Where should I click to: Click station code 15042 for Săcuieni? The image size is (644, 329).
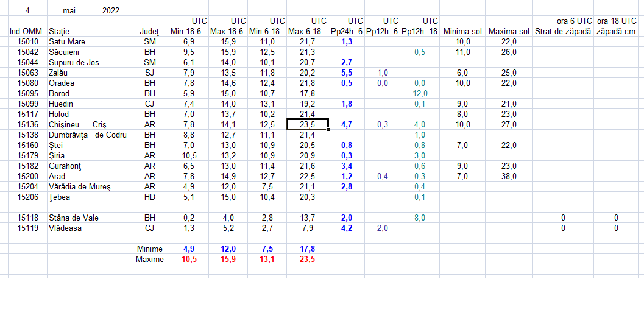click(27, 52)
